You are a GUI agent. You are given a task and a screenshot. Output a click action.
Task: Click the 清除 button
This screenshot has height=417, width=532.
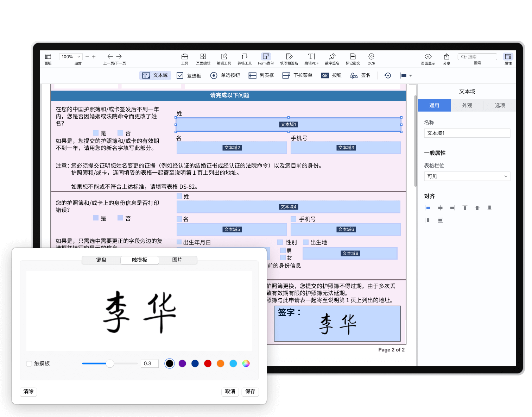tap(28, 392)
